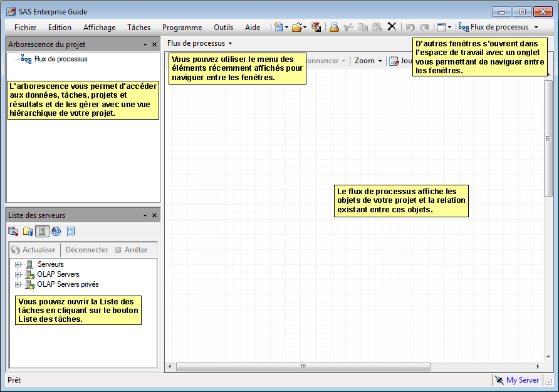This screenshot has width=559, height=392.
Task: Expand the OLAP Servers tree node
Action: [18, 274]
